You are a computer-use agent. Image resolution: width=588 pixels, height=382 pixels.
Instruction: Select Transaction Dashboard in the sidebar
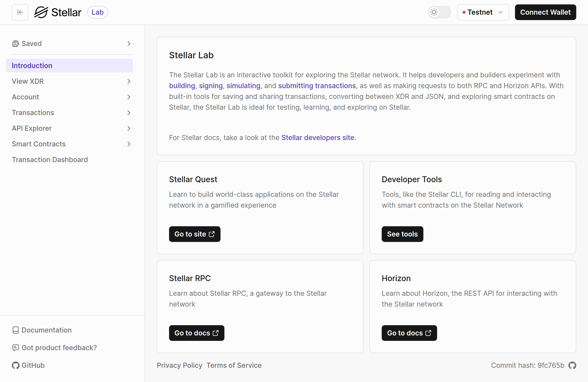[x=50, y=159]
